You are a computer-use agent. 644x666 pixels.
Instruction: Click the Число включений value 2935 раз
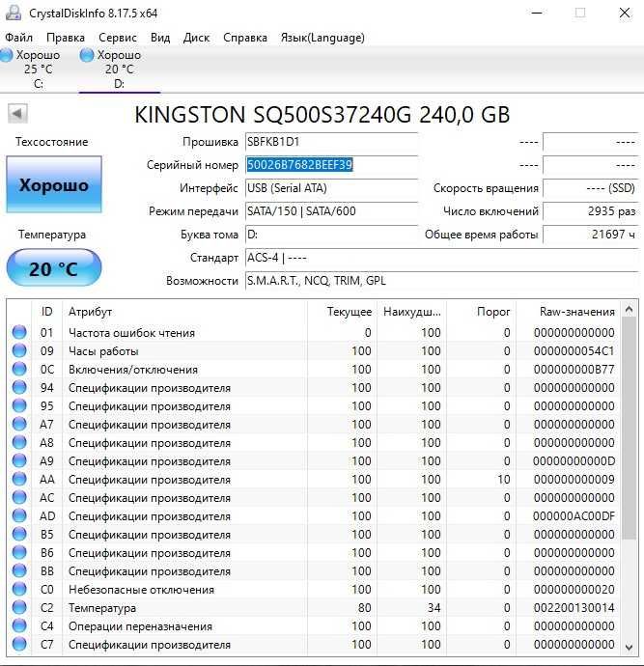click(591, 211)
